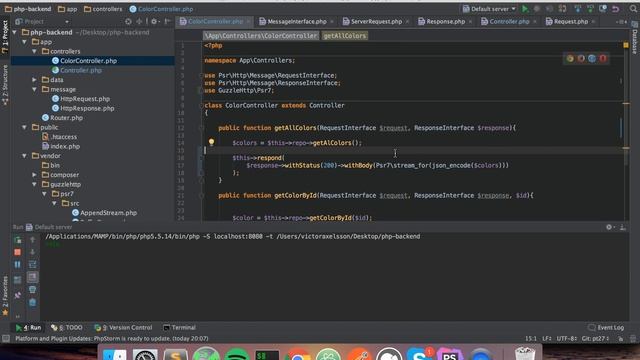
Task: Collapse the controllers folder
Action: tap(34, 51)
